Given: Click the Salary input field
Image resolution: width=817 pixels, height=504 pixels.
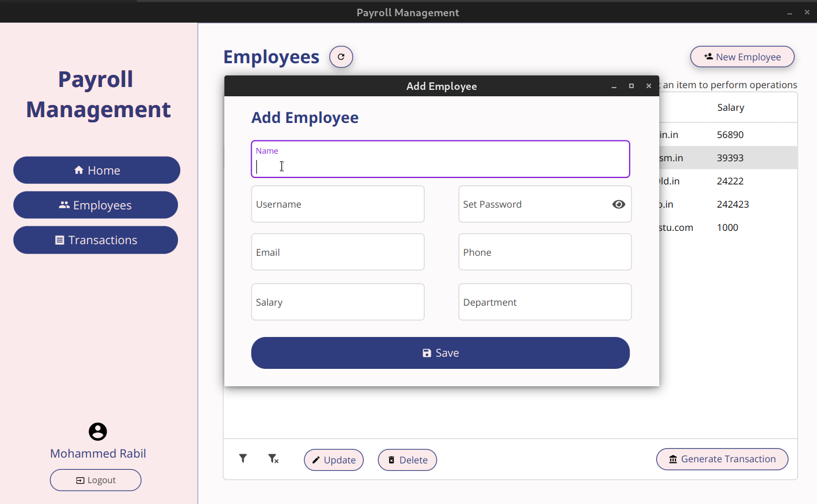Looking at the screenshot, I should click(x=337, y=302).
